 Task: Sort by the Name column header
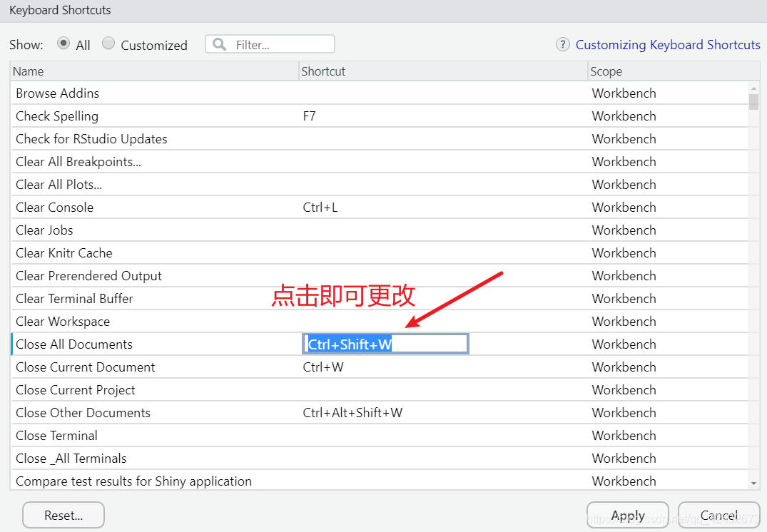pos(155,71)
